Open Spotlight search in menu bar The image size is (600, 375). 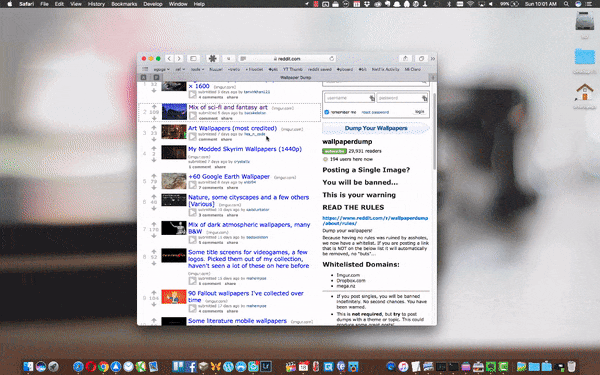(x=566, y=4)
